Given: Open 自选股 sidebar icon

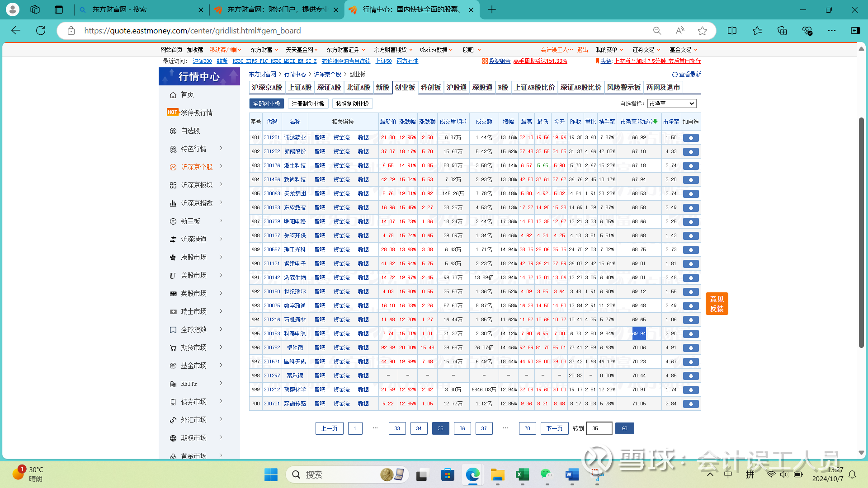Looking at the screenshot, I should (173, 131).
